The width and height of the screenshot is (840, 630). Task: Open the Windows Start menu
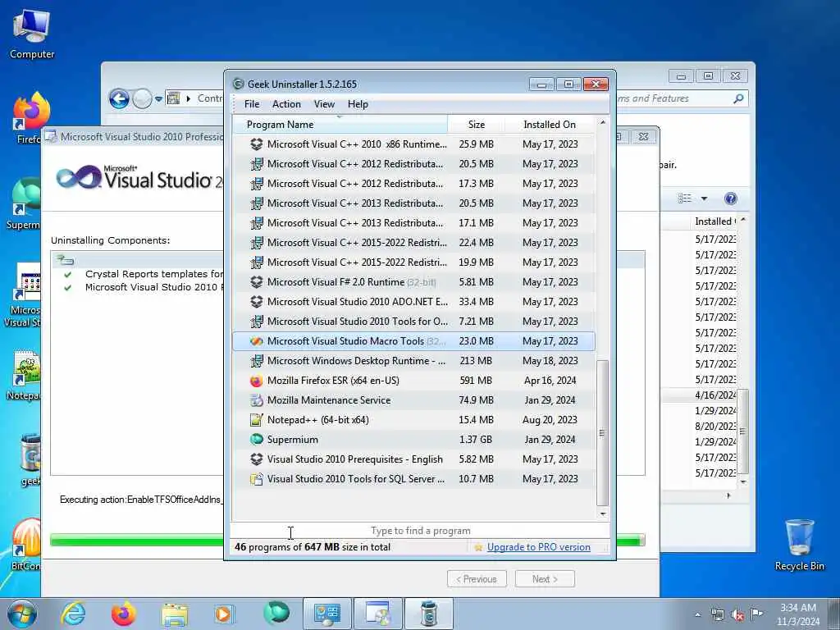coord(22,614)
